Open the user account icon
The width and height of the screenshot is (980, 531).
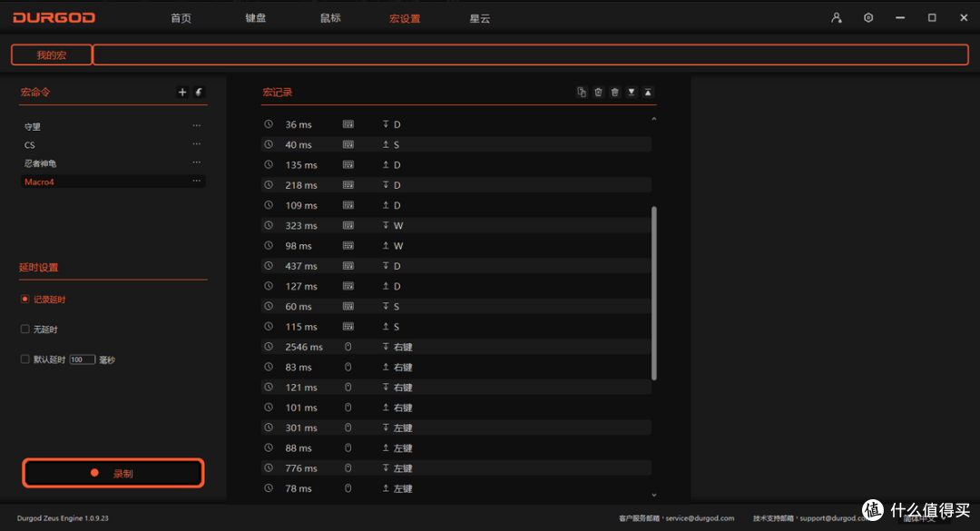click(837, 18)
